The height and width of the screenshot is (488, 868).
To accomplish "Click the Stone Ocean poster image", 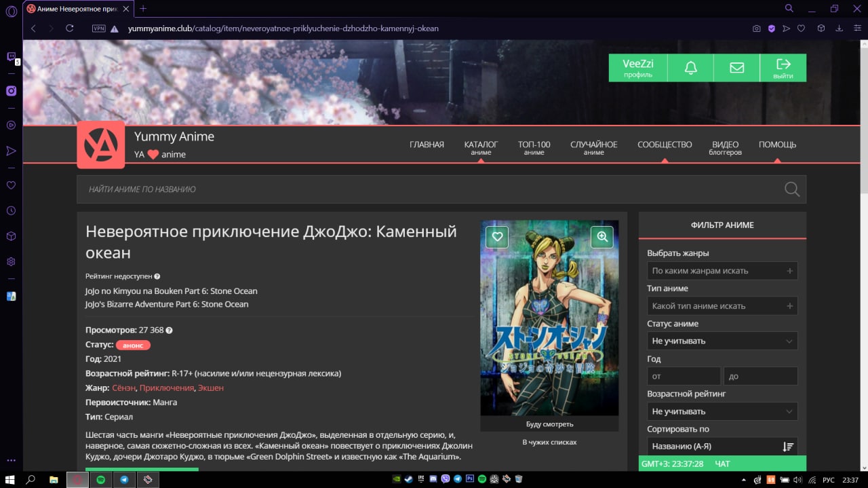I will click(x=549, y=318).
